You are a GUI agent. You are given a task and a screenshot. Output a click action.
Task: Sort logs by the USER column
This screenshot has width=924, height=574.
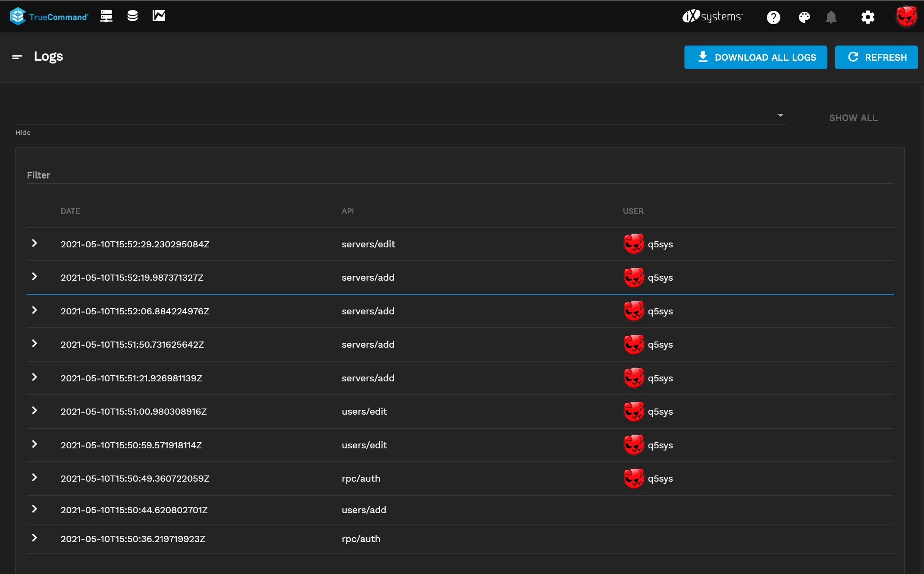(633, 211)
